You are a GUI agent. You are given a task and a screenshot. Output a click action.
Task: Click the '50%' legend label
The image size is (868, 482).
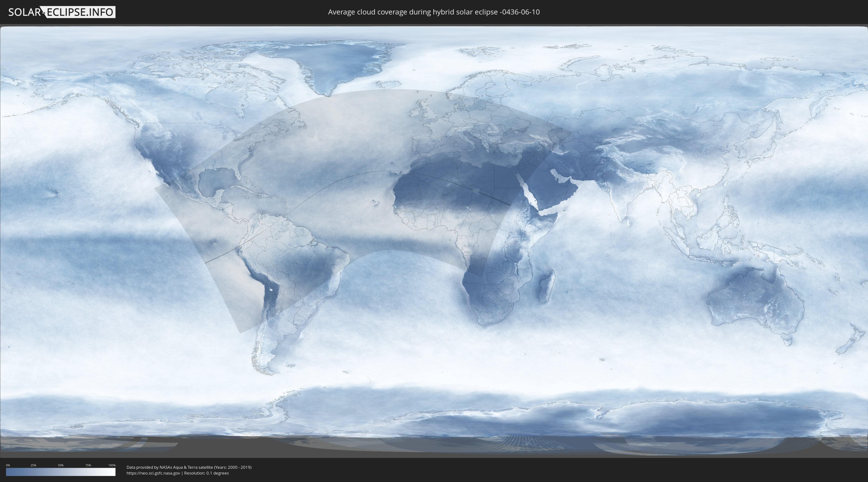(61, 465)
